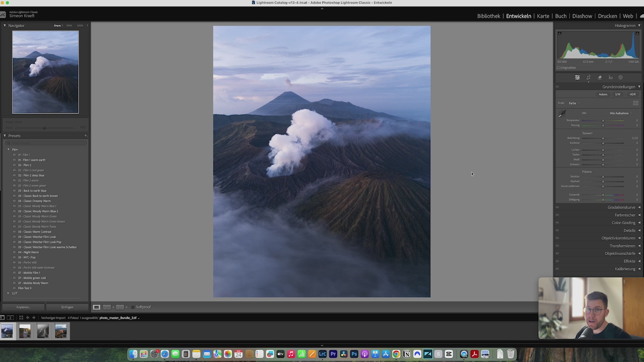Click the Einfügen button
This screenshot has height=362, width=644.
pyautogui.click(x=67, y=307)
